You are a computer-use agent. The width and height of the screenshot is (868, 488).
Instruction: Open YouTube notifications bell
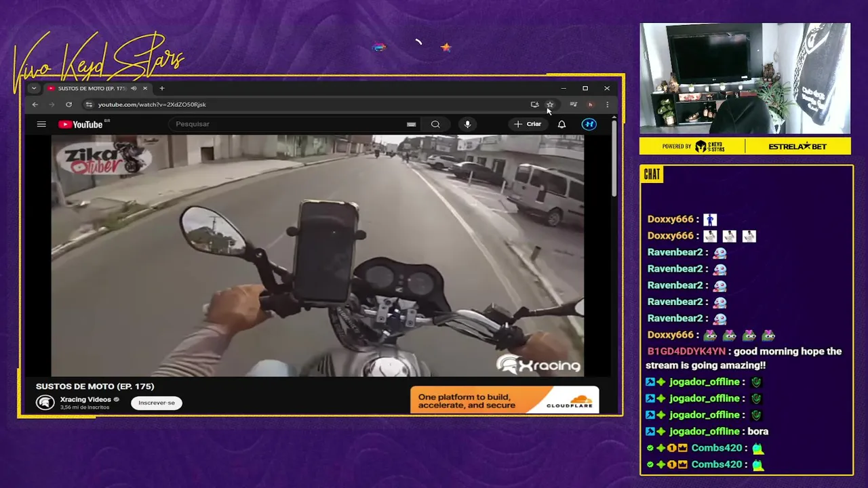click(x=561, y=124)
